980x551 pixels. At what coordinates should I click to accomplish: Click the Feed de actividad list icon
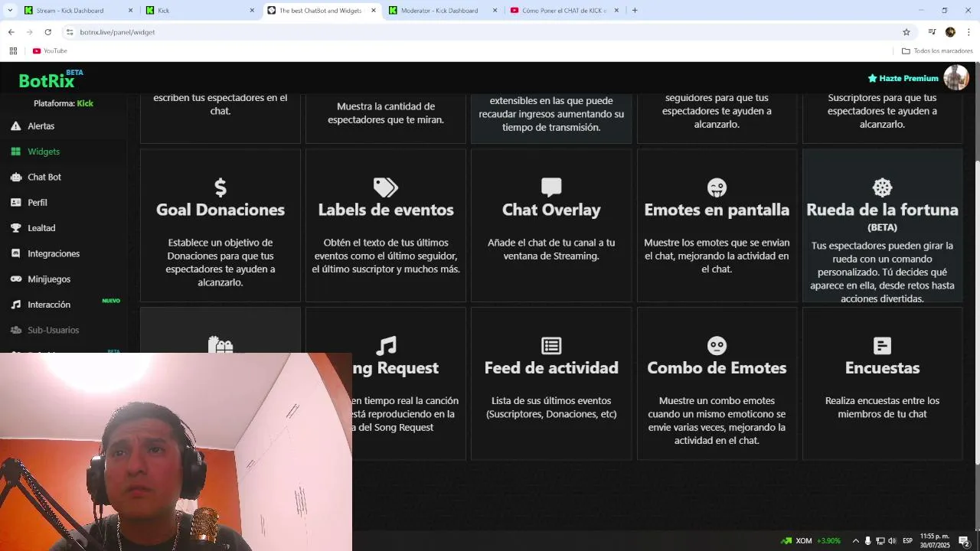[x=551, y=346]
